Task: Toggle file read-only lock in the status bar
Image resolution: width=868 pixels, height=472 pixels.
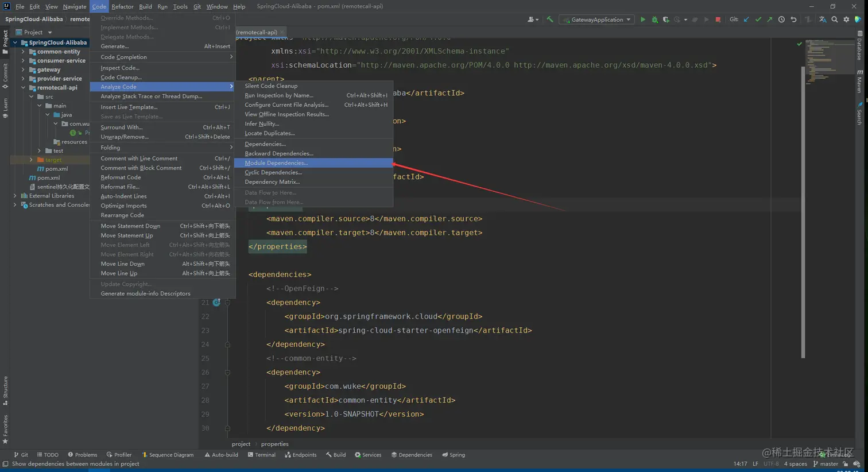Action: (x=846, y=464)
